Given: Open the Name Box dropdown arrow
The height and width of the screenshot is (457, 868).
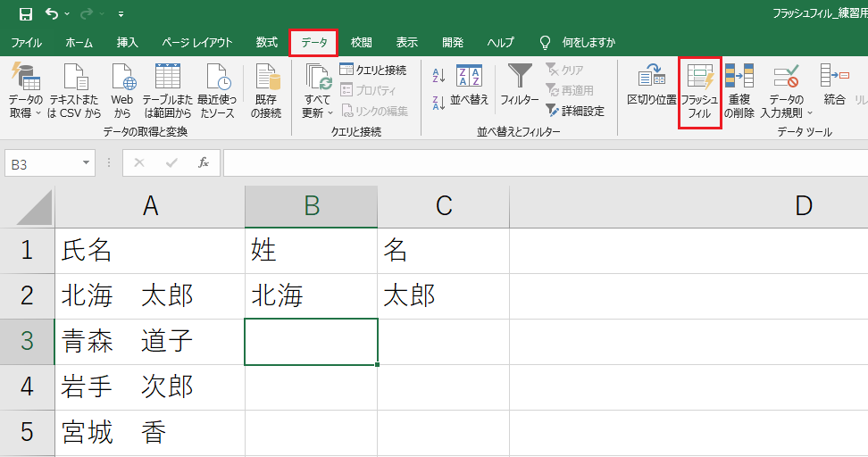Looking at the screenshot, I should click(86, 162).
